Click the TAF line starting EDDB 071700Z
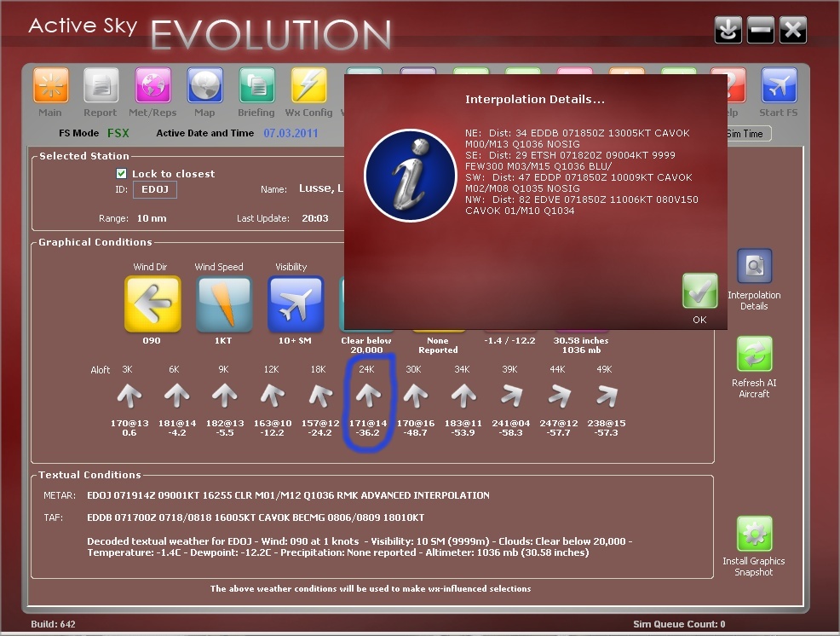Viewport: 840px width, 636px height. (x=256, y=517)
